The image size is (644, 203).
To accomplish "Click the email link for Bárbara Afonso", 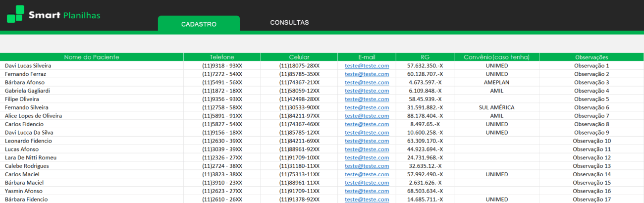I will point(367,82).
